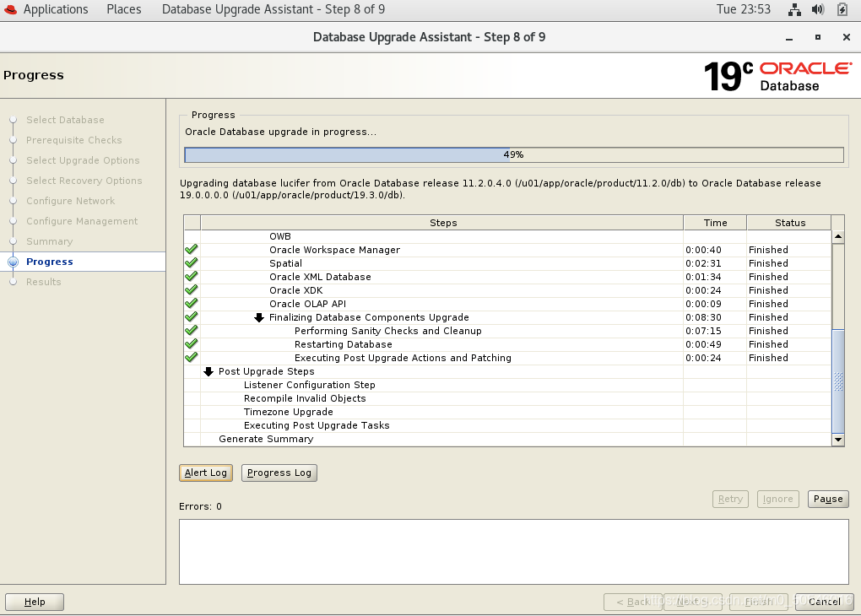Select the Listener Configuration Step row
Image resolution: width=861 pixels, height=616 pixels.
coord(507,385)
